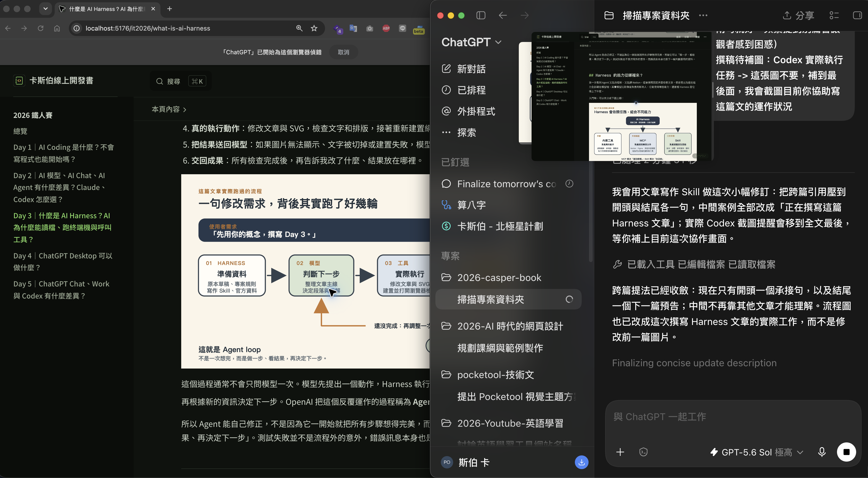Bookmark this page with the star icon
Screen dimensions: 868x478
pos(314,28)
